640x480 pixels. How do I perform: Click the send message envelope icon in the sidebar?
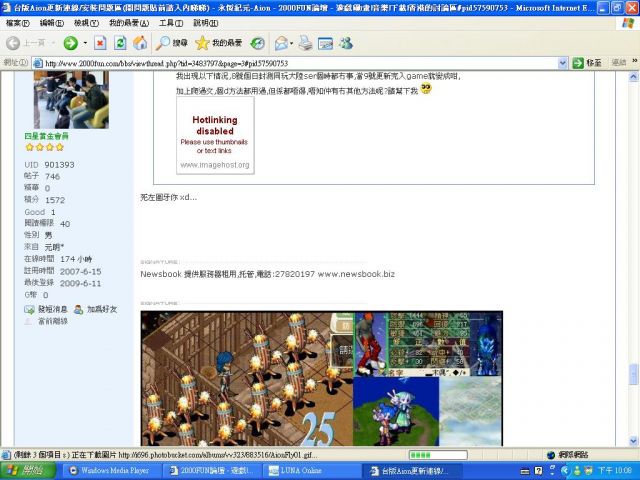29,310
